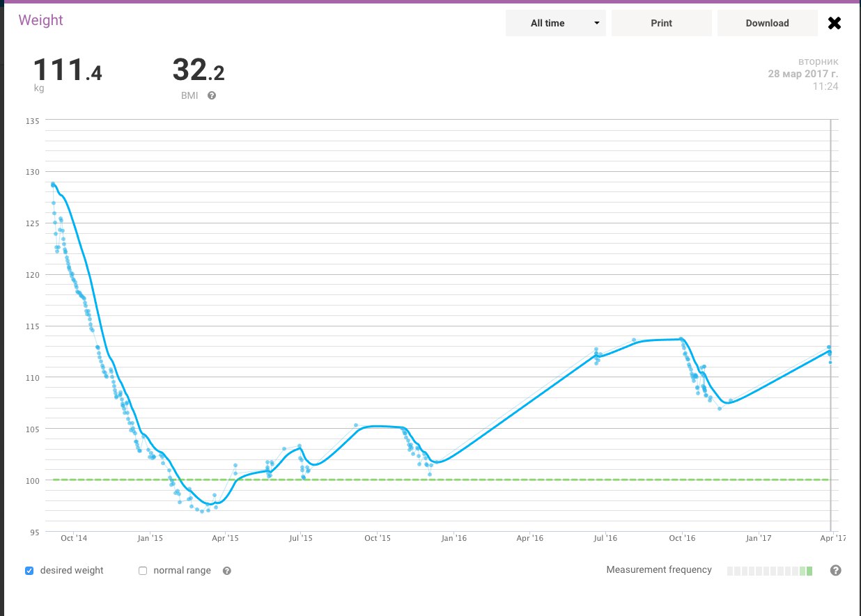Click the Apr '17 axis label
The image size is (861, 616).
(x=833, y=538)
